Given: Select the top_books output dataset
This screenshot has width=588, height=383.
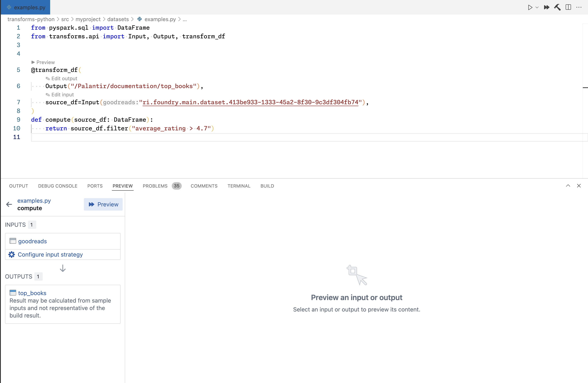Looking at the screenshot, I should point(32,293).
